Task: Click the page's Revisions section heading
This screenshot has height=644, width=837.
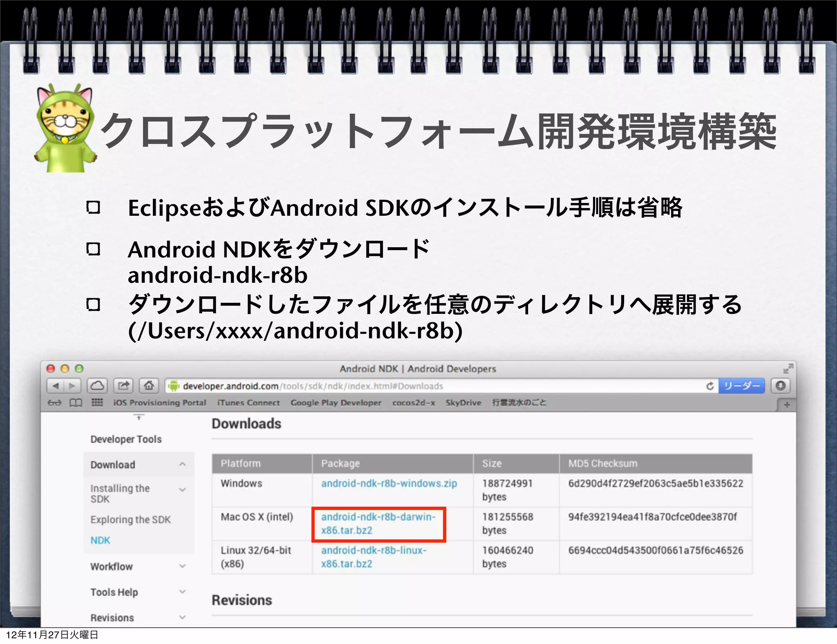Action: pyautogui.click(x=242, y=600)
